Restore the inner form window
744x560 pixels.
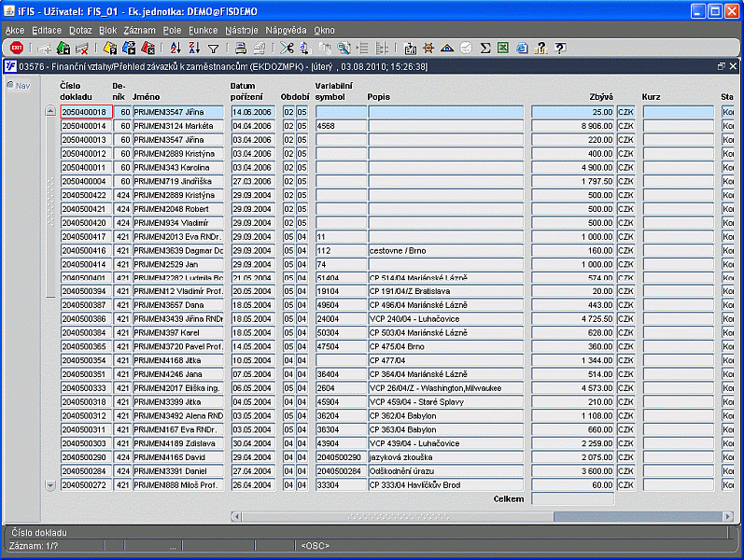pos(722,66)
